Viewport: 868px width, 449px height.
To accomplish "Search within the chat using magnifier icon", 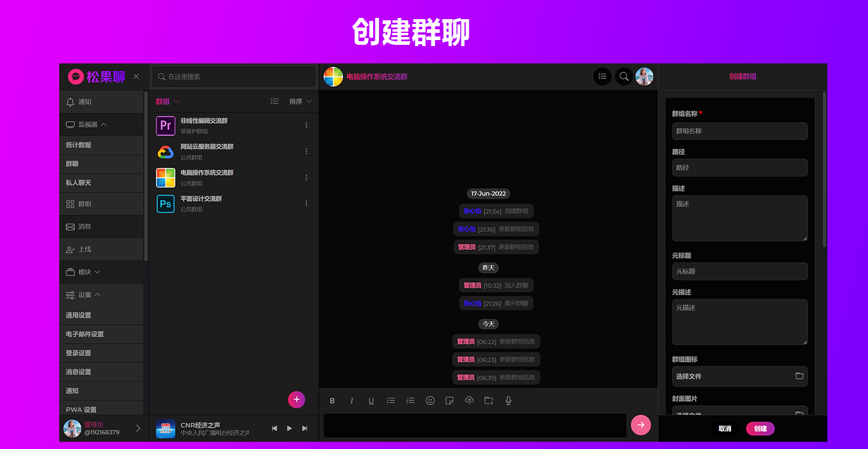I will [x=624, y=77].
